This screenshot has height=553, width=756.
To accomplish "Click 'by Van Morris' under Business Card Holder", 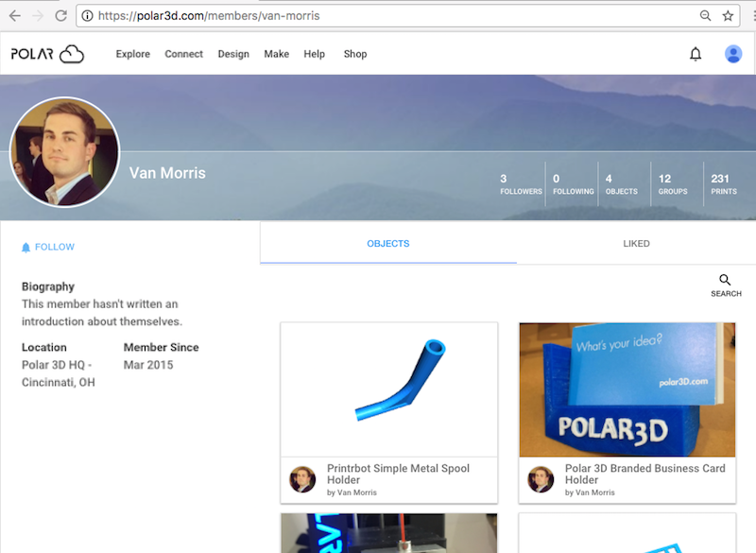I will pos(590,493).
